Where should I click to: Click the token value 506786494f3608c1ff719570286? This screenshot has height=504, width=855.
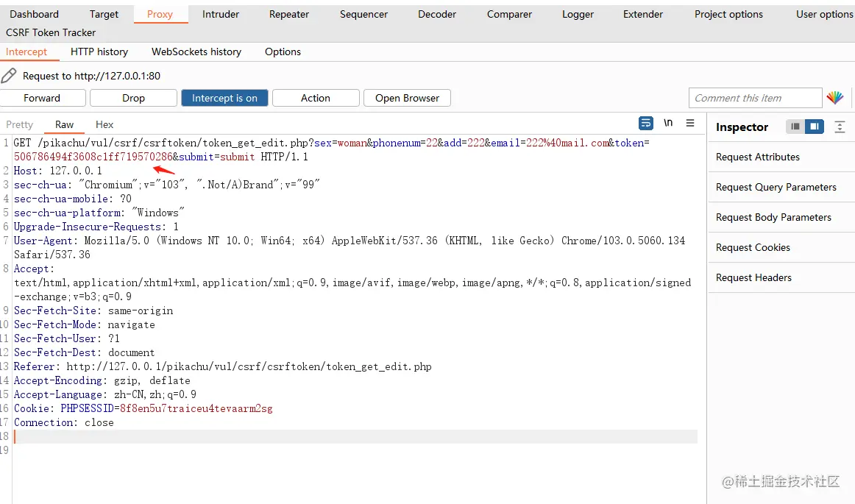[93, 157]
